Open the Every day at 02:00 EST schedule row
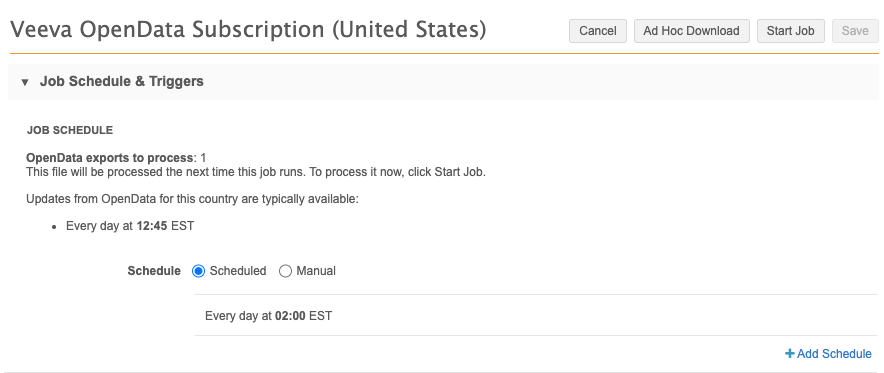 pyautogui.click(x=536, y=316)
